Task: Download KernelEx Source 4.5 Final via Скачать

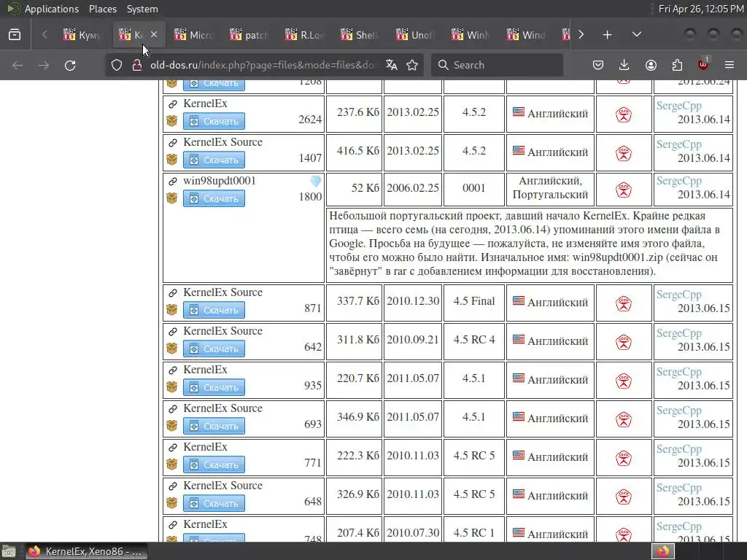Action: [214, 310]
